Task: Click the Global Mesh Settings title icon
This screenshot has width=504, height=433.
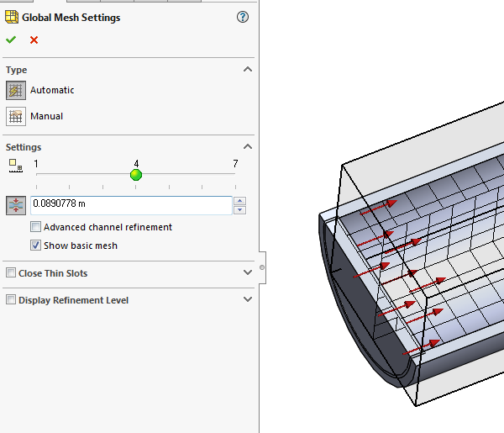Action: (x=12, y=17)
